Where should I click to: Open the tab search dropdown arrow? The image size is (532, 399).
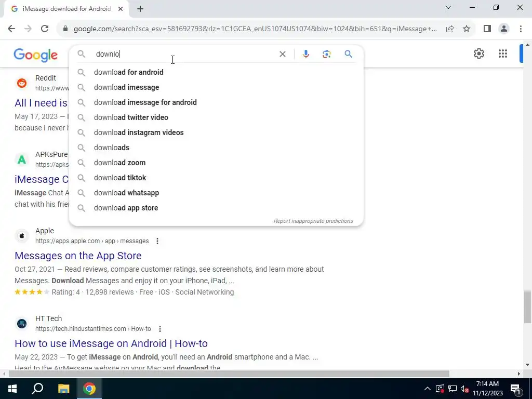(x=448, y=7)
